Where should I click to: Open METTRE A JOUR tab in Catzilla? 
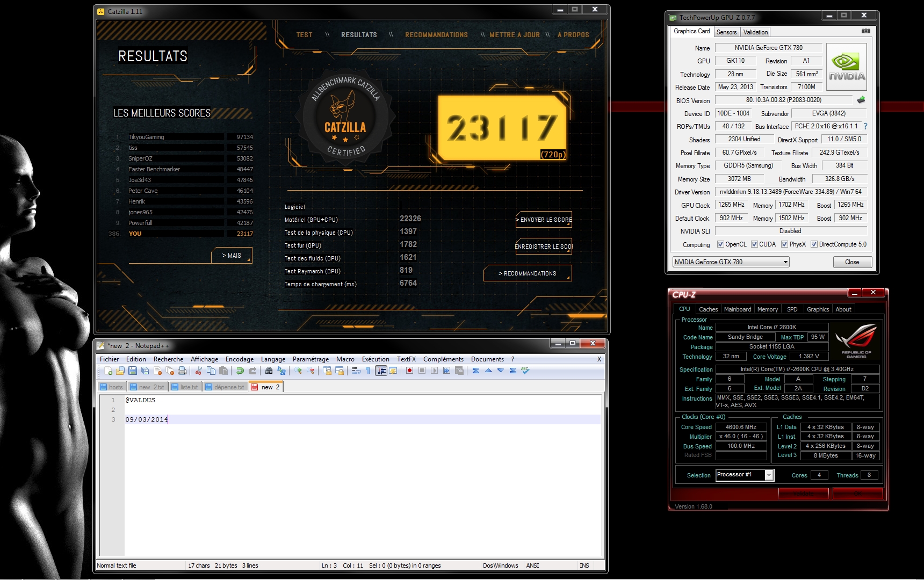514,35
